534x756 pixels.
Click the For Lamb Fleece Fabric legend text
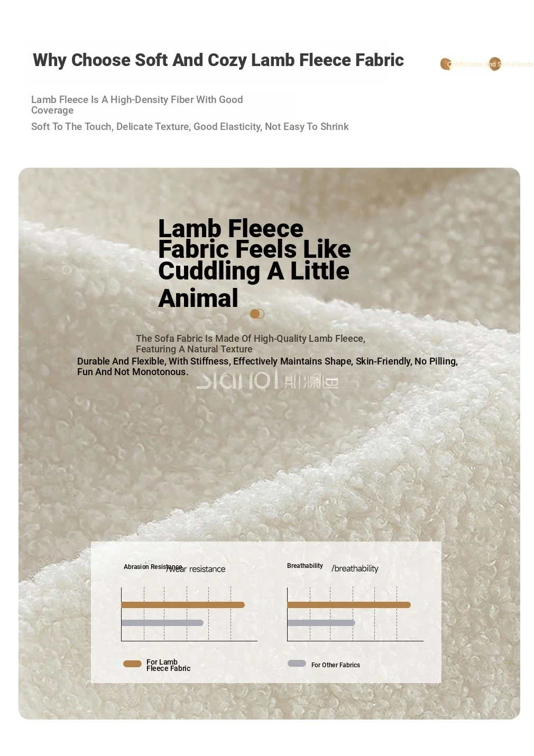168,665
